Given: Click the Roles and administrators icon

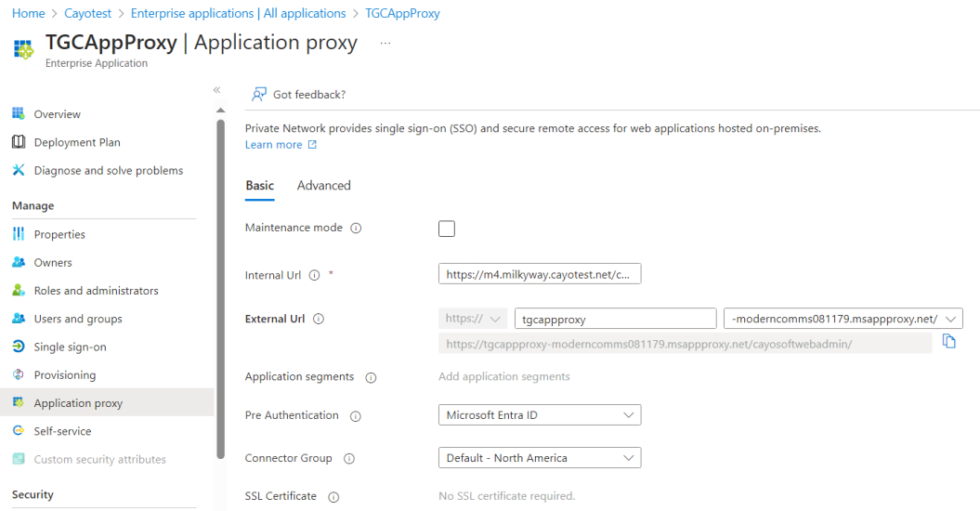Looking at the screenshot, I should click(x=19, y=290).
